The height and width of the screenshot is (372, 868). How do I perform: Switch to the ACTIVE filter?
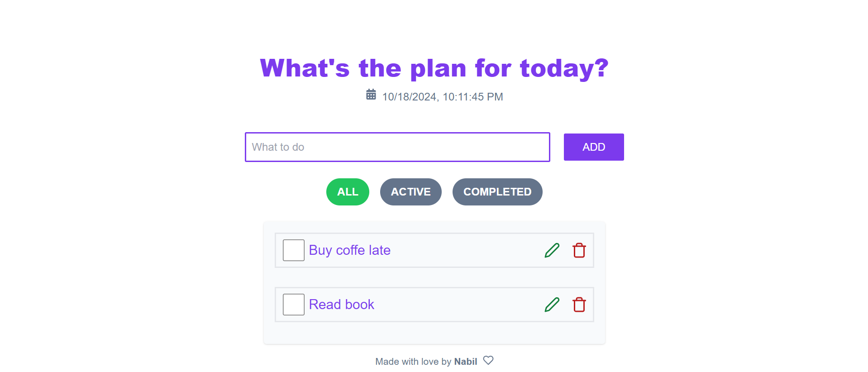click(410, 192)
